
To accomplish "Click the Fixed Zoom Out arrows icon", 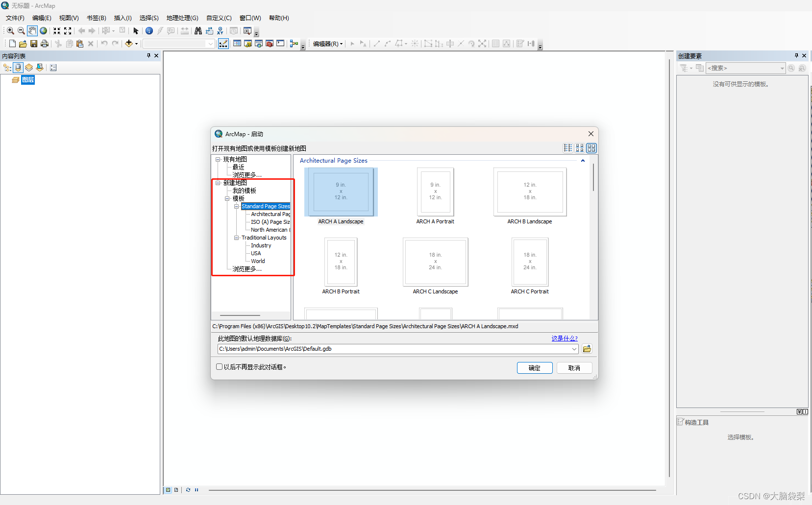I will 68,31.
